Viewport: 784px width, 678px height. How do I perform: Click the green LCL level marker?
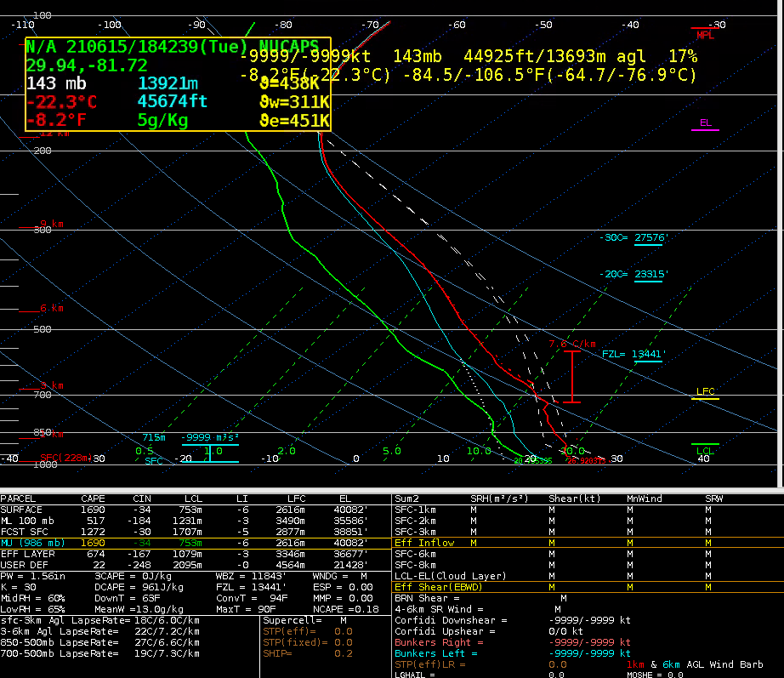(705, 449)
